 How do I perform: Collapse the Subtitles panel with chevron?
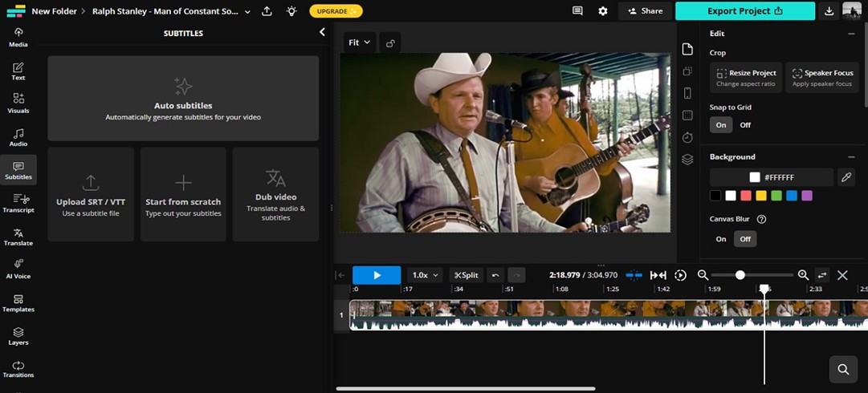[x=322, y=33]
